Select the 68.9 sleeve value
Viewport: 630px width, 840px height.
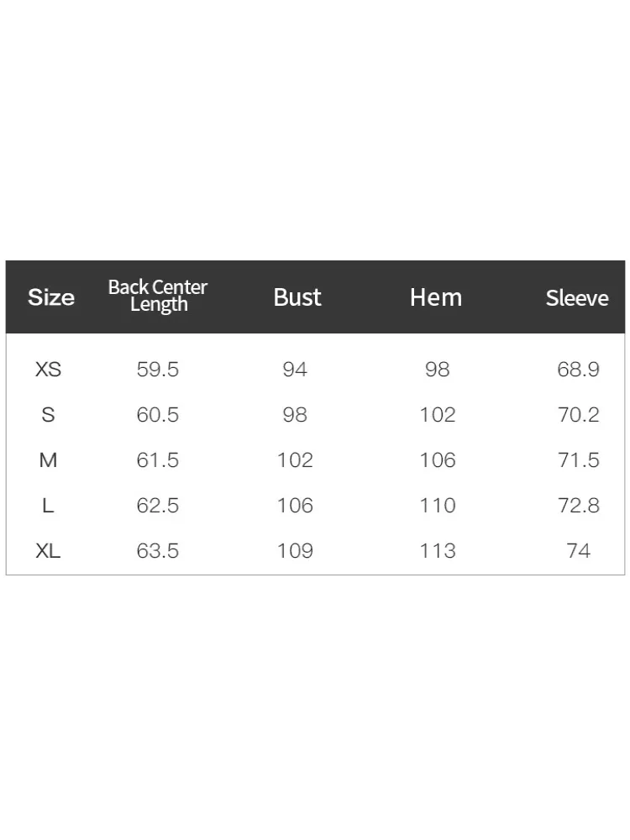[578, 369]
